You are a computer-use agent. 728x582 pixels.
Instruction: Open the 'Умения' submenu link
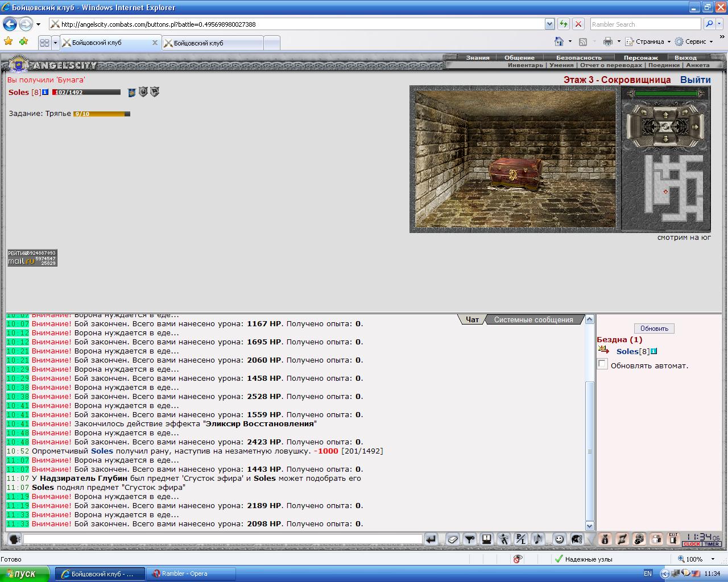click(561, 65)
